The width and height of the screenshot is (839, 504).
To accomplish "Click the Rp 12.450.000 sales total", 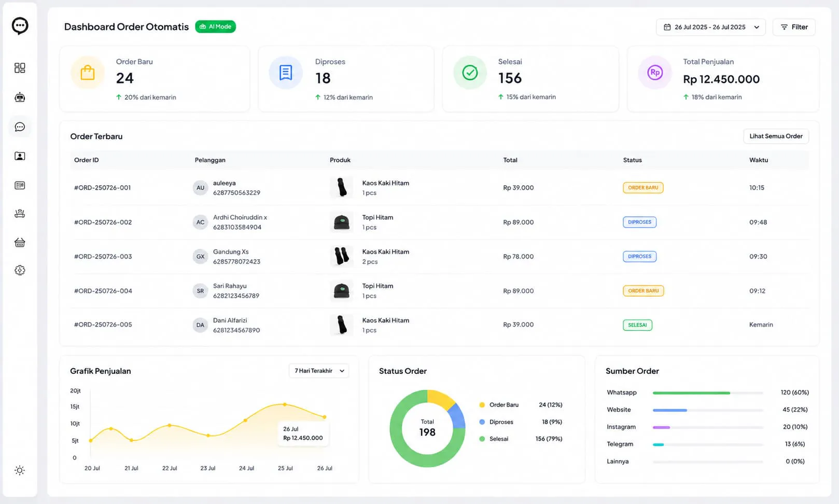I will pos(721,79).
